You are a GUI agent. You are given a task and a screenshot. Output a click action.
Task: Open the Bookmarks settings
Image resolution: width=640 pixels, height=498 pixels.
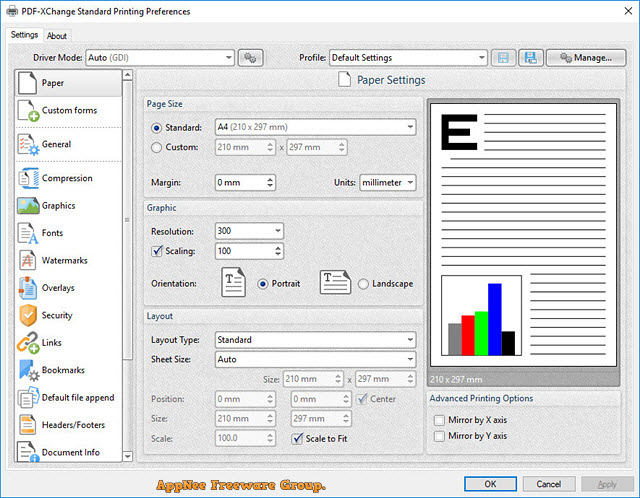(69, 370)
